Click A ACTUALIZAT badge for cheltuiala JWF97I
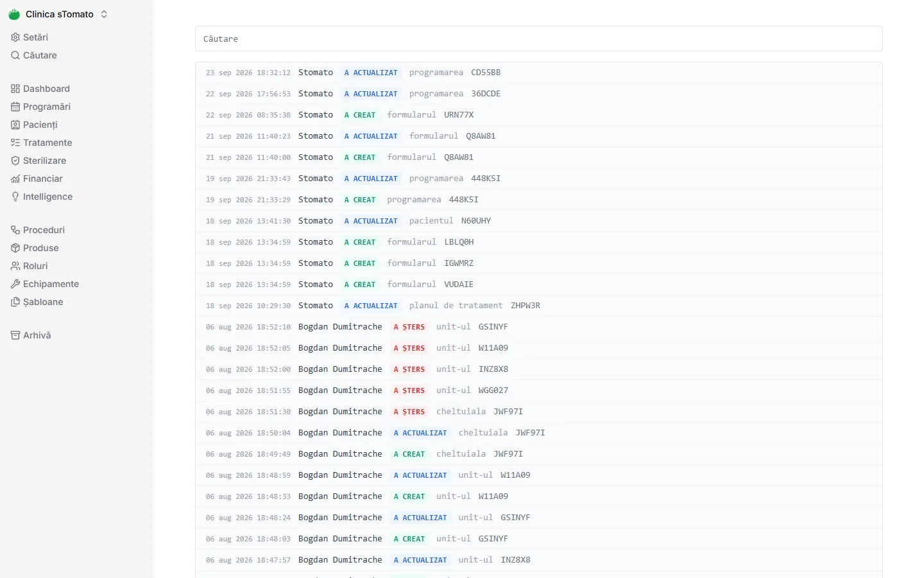 (420, 433)
